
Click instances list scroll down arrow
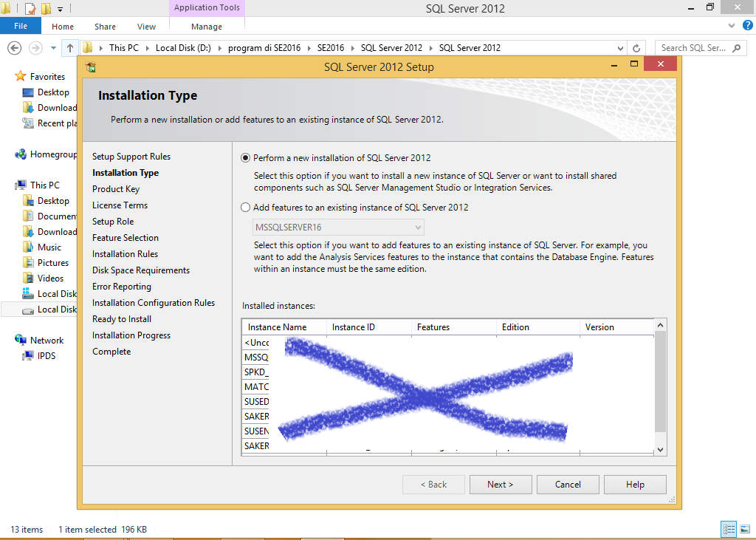pos(661,449)
